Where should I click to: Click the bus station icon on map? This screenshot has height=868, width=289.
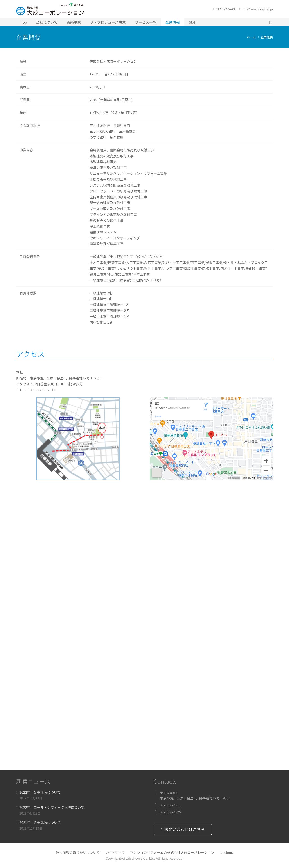165,454
